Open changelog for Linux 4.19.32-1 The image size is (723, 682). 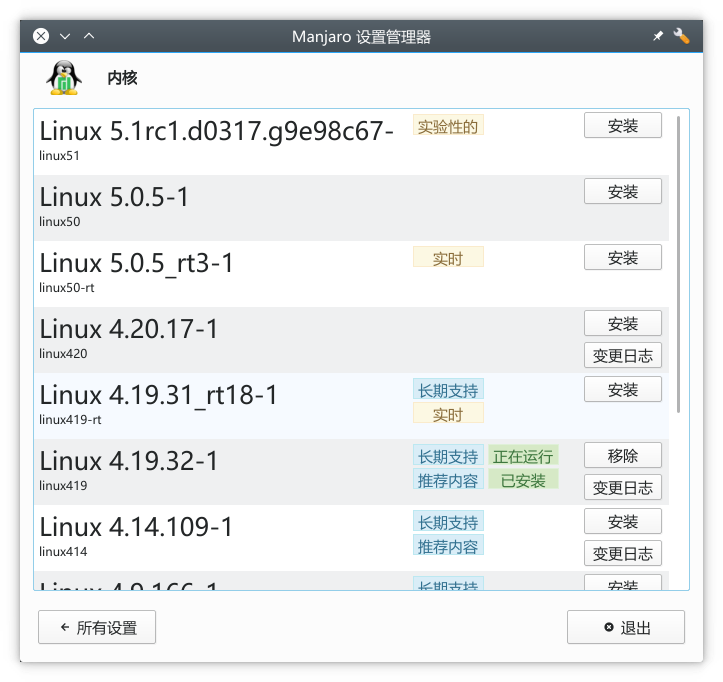pyautogui.click(x=622, y=487)
